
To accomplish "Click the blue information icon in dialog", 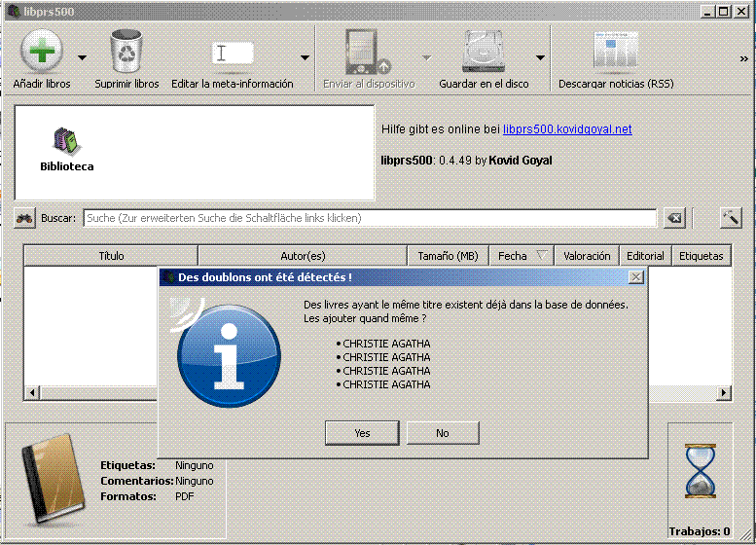I will coord(229,355).
